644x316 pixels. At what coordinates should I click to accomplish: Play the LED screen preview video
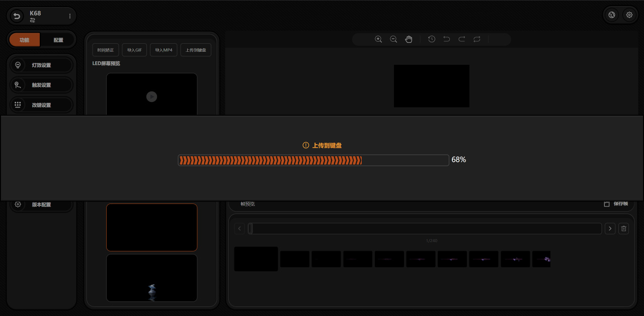click(x=151, y=96)
